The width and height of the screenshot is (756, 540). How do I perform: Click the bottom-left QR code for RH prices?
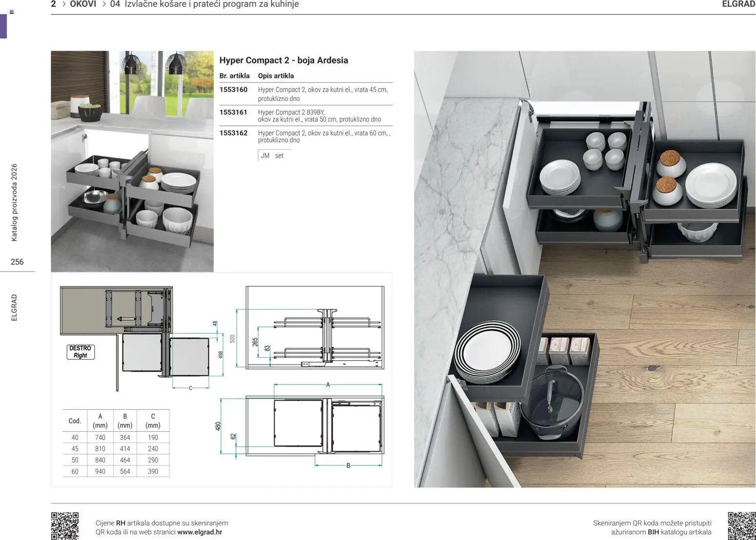pyautogui.click(x=65, y=526)
